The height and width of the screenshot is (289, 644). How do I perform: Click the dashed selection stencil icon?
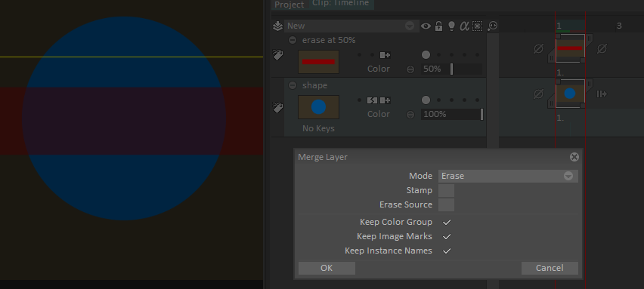[477, 26]
